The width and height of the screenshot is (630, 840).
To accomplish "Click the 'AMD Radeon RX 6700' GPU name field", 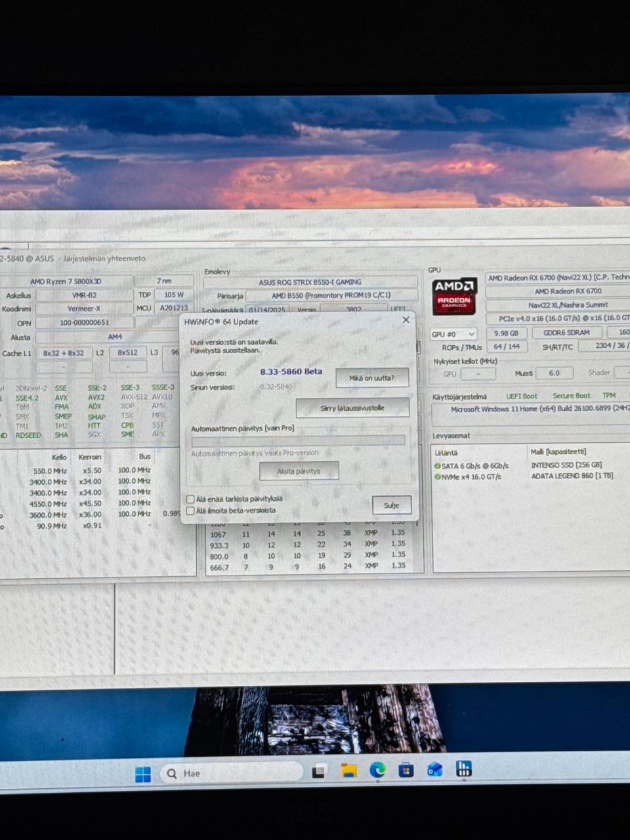I will pos(568,291).
